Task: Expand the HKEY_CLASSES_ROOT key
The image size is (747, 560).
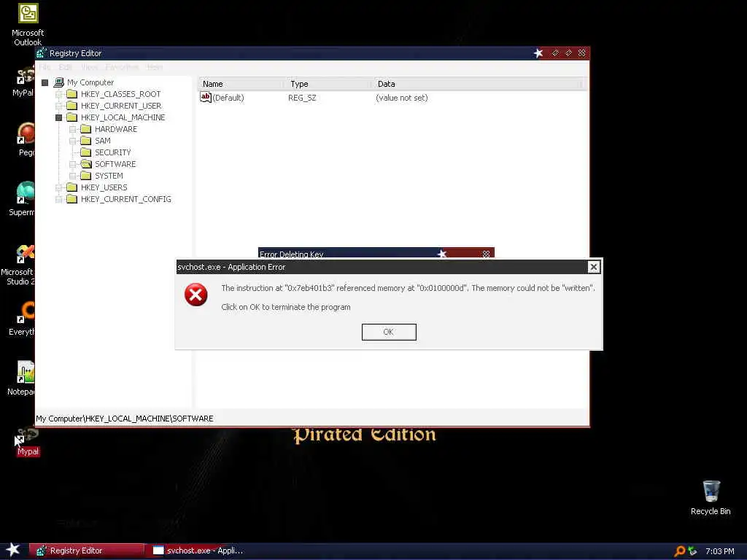Action: (x=58, y=94)
